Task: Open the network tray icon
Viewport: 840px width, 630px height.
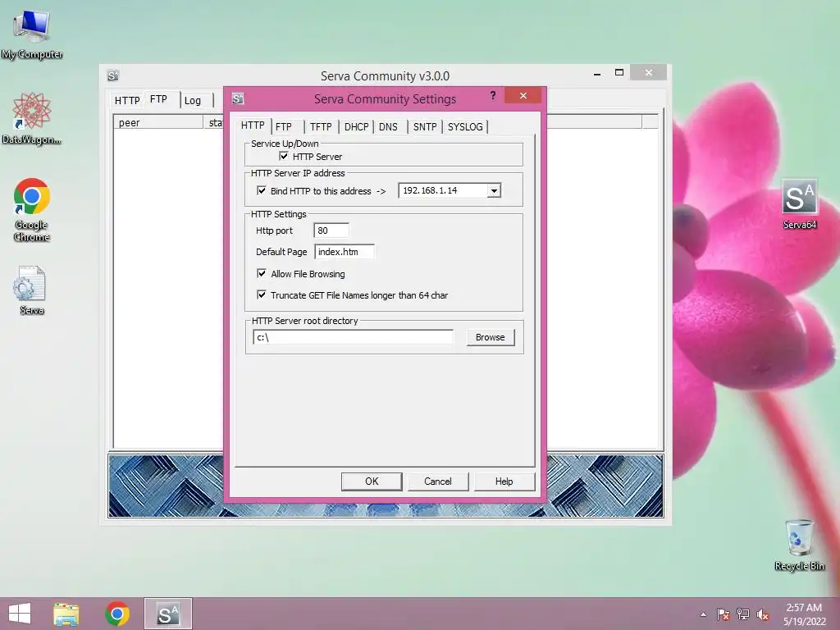Action: (x=743, y=614)
